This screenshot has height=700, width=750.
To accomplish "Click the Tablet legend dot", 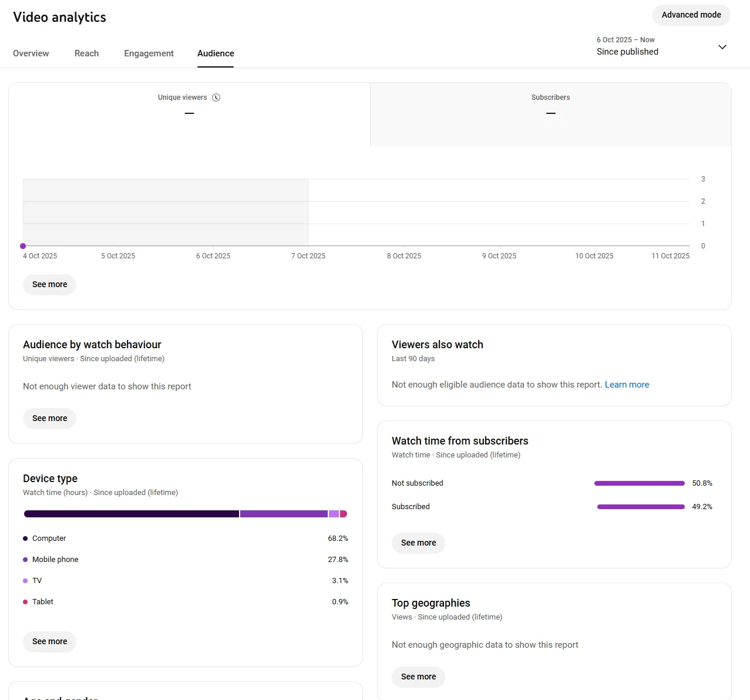I will tap(25, 602).
